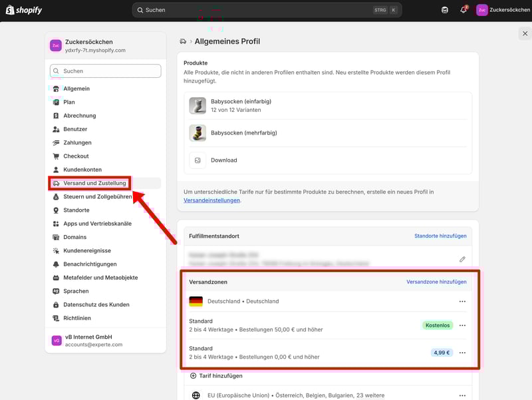Open the Shopify Sidekick icon in top bar
Screen dimensions: 532x400
[x=445, y=10]
